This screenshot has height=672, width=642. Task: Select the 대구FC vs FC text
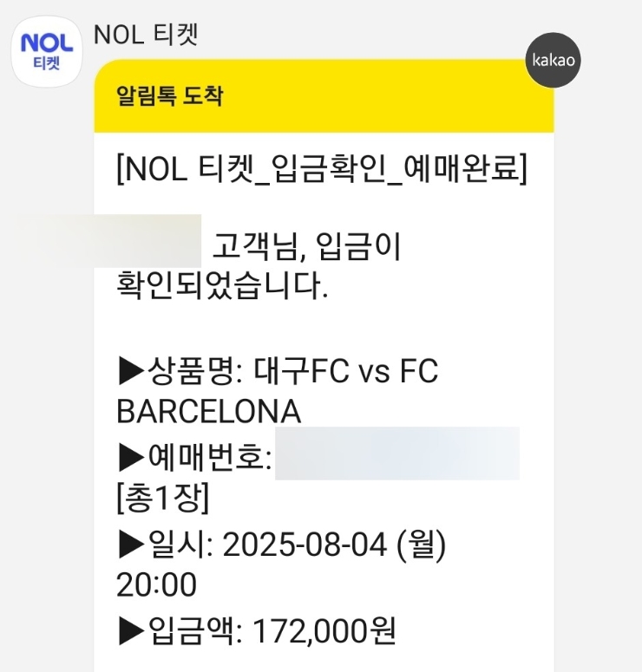[x=347, y=374]
